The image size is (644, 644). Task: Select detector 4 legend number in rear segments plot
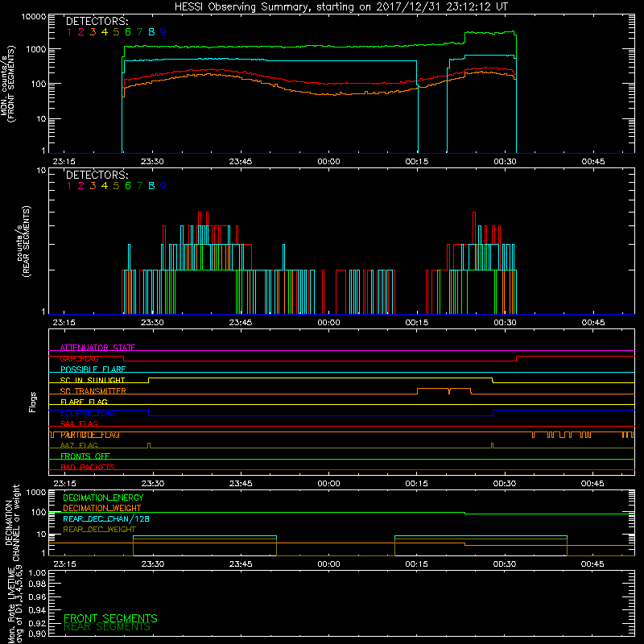click(105, 186)
